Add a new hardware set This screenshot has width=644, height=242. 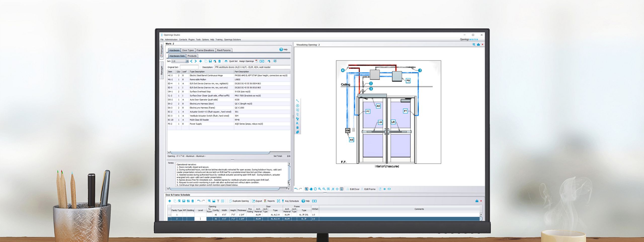click(200, 61)
